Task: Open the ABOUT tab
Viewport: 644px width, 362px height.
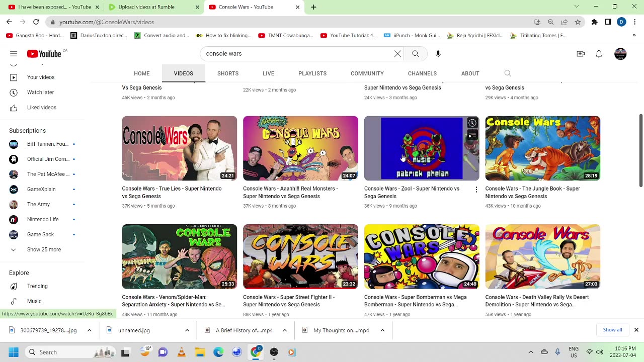Action: 470,73
